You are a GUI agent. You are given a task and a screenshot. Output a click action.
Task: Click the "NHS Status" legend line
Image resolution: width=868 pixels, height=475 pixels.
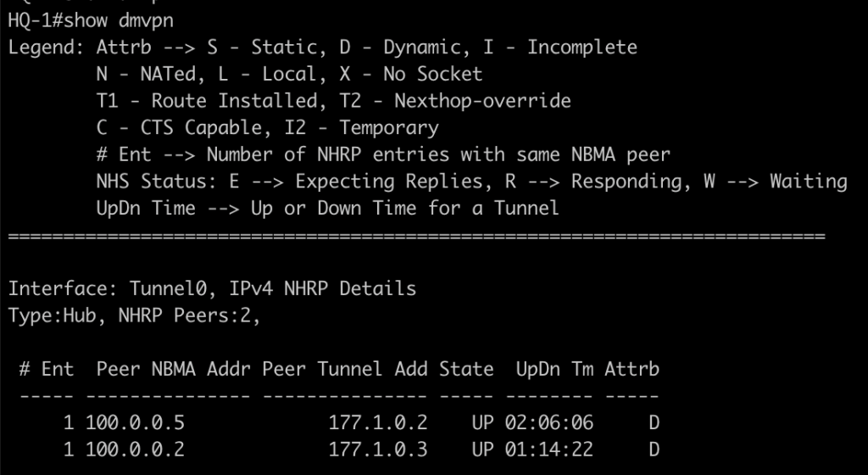pos(471,182)
